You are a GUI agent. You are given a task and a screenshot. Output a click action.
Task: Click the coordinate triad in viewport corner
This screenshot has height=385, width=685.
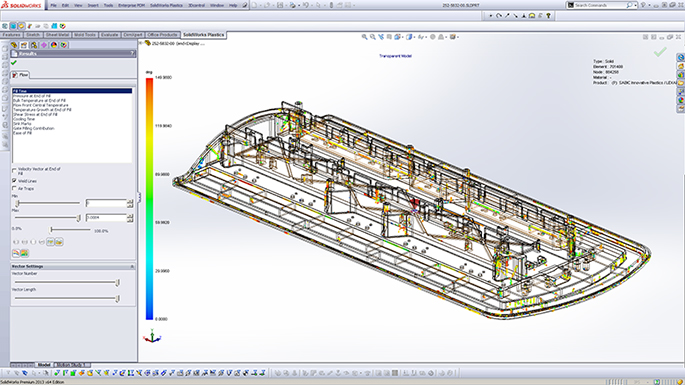pos(152,336)
